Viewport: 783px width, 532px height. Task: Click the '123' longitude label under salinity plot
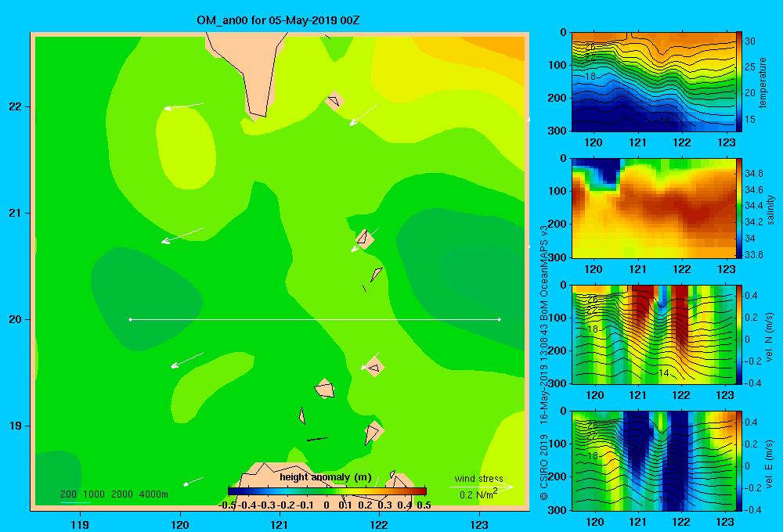click(726, 269)
